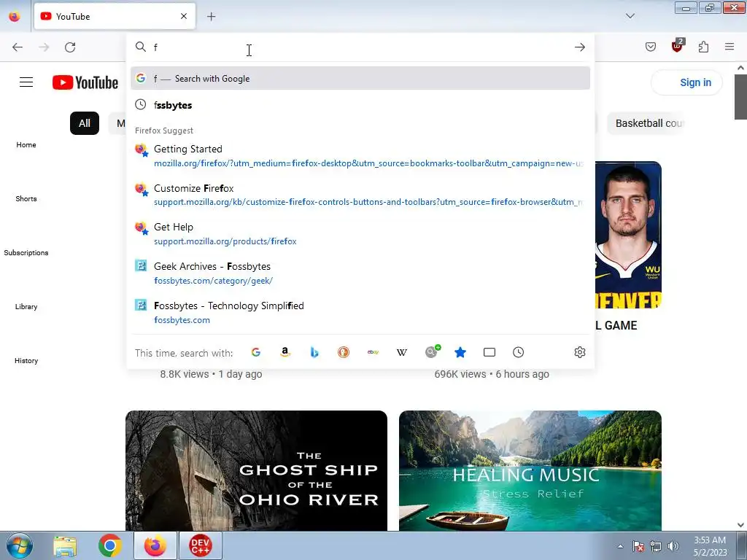
Task: Open the Save to Pocket icon
Action: pos(651,47)
